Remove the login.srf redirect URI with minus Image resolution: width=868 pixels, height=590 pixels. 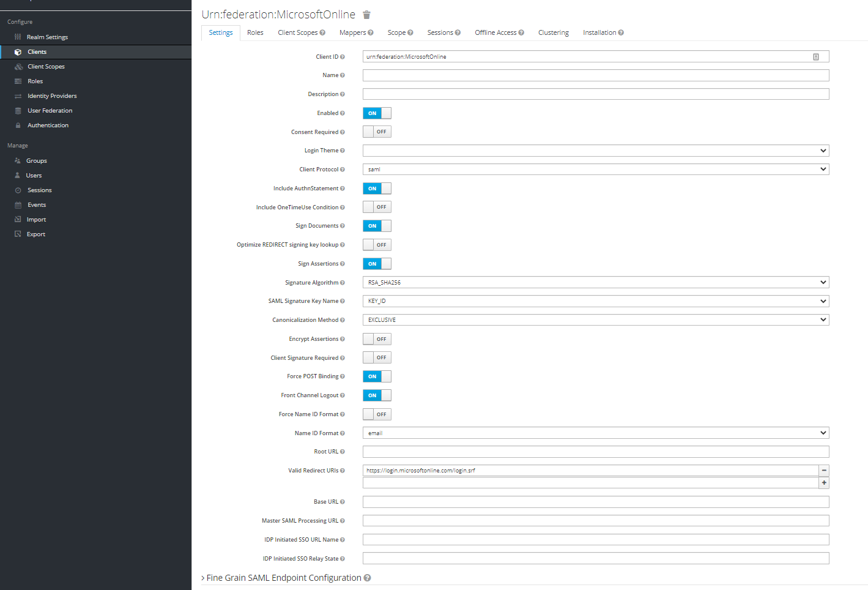[824, 471]
